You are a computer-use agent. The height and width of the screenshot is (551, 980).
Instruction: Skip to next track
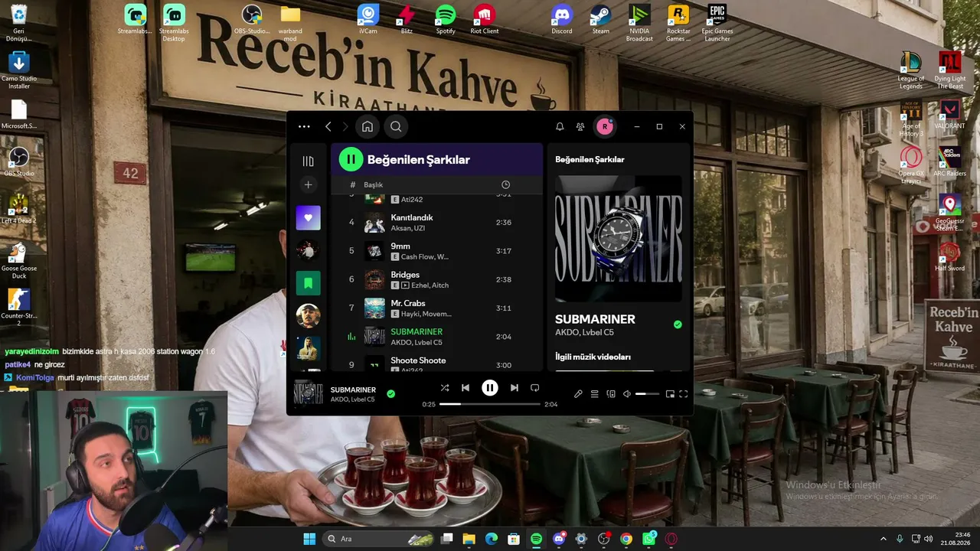pyautogui.click(x=514, y=388)
